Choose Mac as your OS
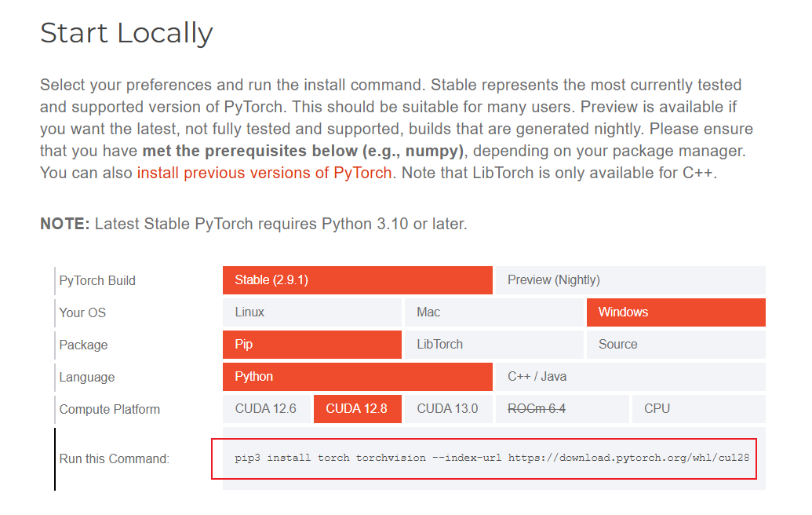The image size is (812, 515). [494, 312]
